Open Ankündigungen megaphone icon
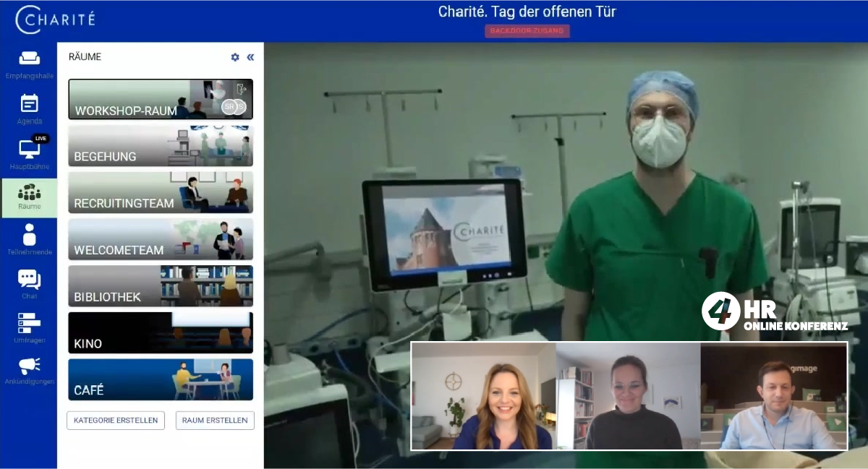868x469 pixels. (29, 366)
